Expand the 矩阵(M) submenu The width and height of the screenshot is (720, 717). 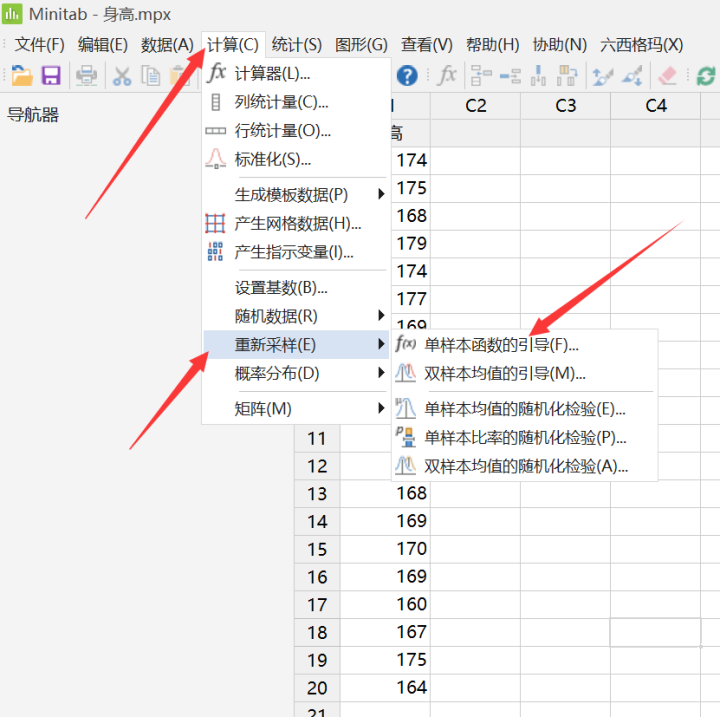[x=296, y=408]
